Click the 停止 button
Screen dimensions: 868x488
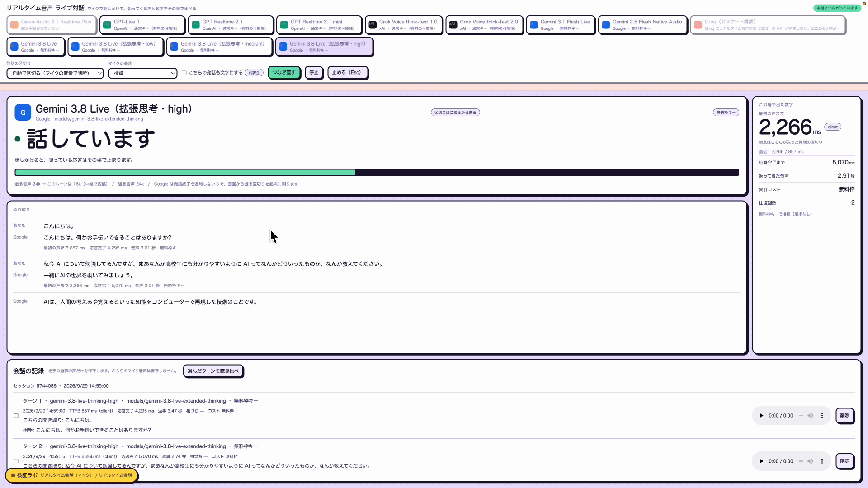click(x=314, y=73)
